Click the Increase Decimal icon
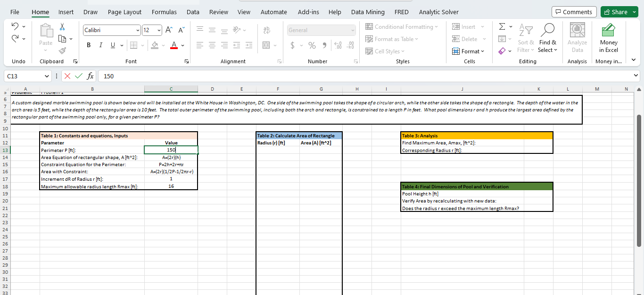This screenshot has width=644, height=295. pos(338,46)
